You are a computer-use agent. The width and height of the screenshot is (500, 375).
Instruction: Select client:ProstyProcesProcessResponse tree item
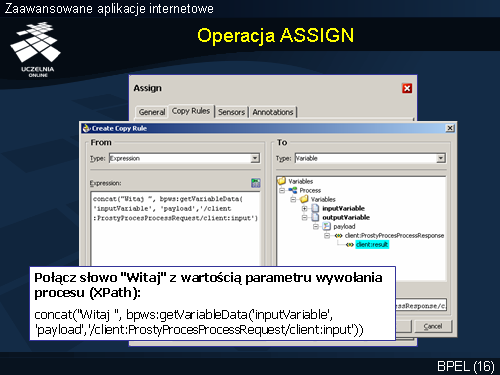coord(394,236)
